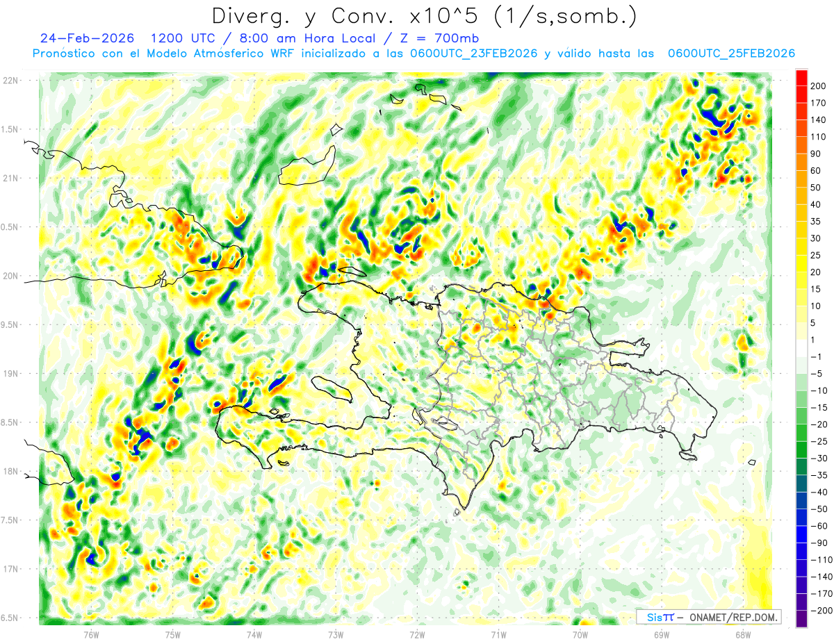
Task: Click colorbar value '25'
Action: coord(817,255)
